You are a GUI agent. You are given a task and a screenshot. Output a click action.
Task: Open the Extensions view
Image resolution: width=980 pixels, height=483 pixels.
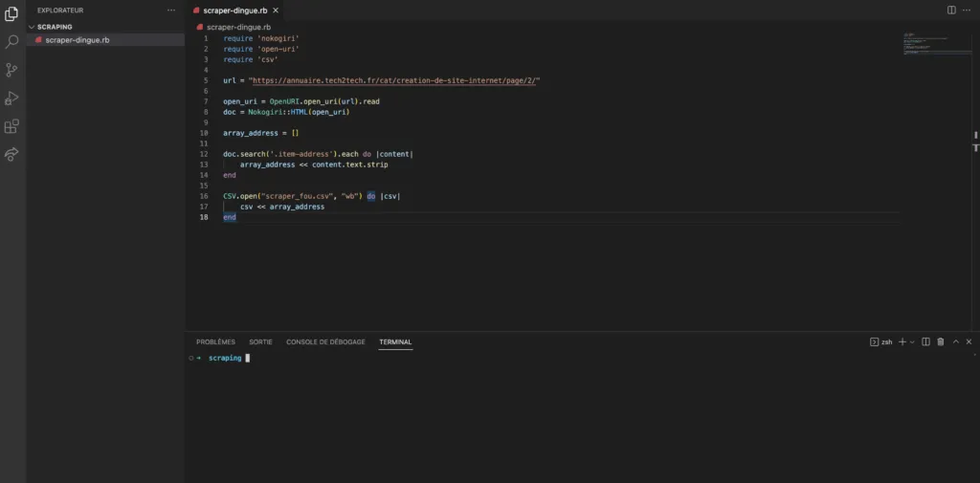pyautogui.click(x=11, y=126)
